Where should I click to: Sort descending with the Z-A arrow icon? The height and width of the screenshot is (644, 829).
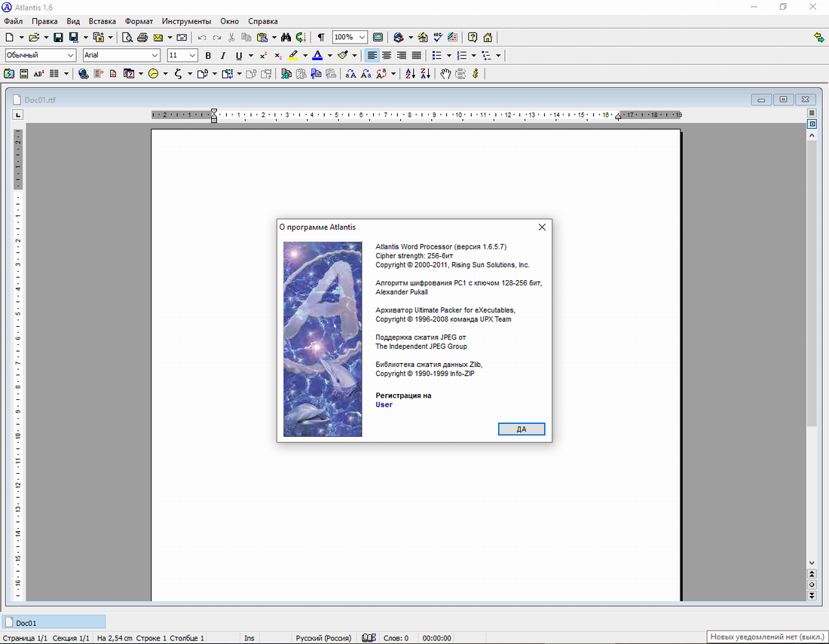425,74
